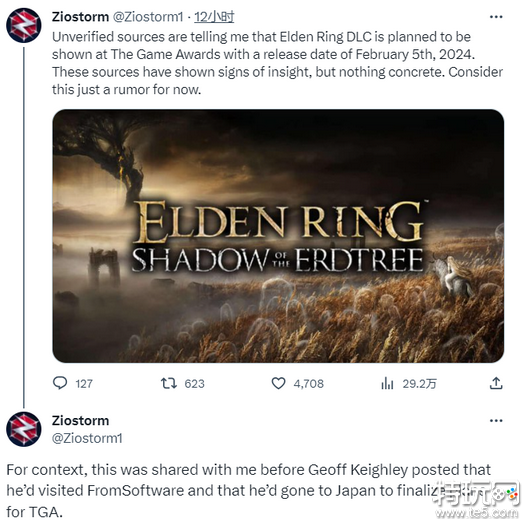Like the tweet with heart icon
The width and height of the screenshot is (527, 524).
coord(278,383)
